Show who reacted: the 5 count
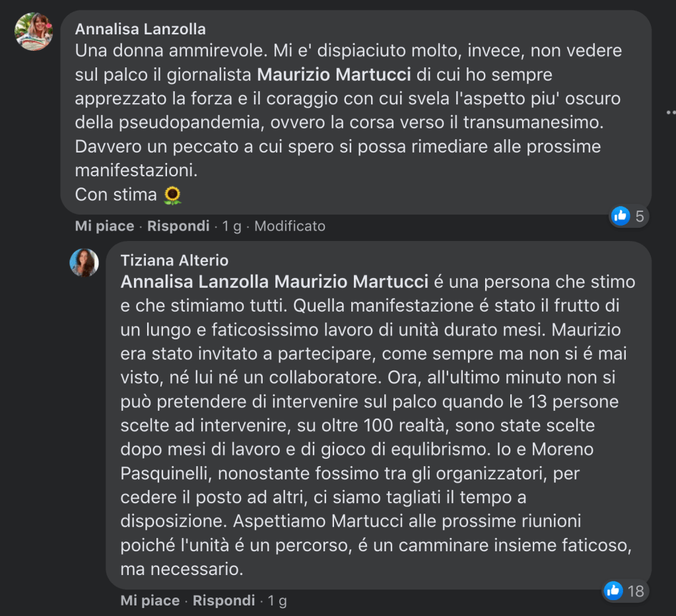This screenshot has width=676, height=616. 639,216
